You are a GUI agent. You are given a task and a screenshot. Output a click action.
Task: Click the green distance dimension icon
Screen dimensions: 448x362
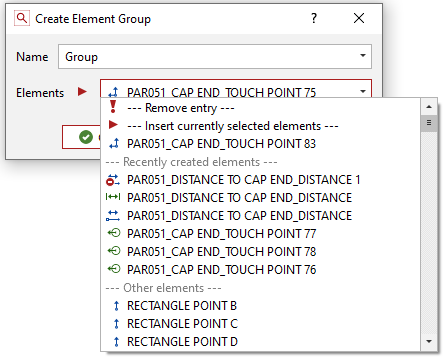113,197
